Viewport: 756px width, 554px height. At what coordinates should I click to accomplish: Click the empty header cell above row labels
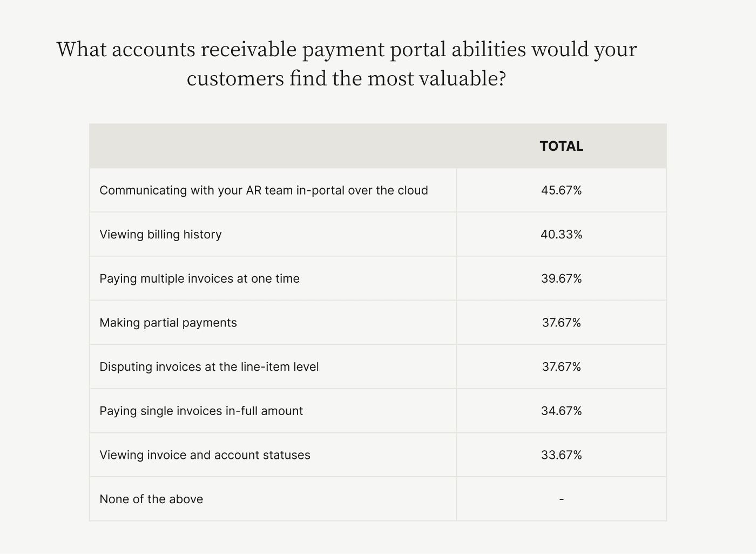(x=273, y=146)
